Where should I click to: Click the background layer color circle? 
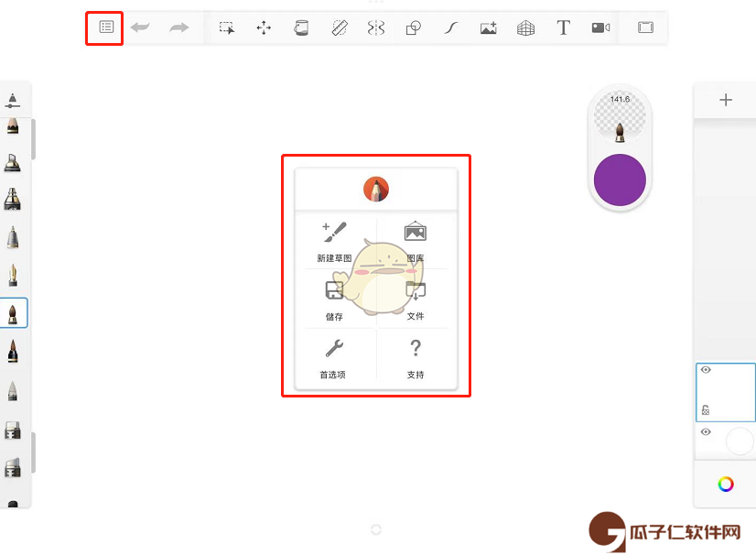[x=740, y=441]
